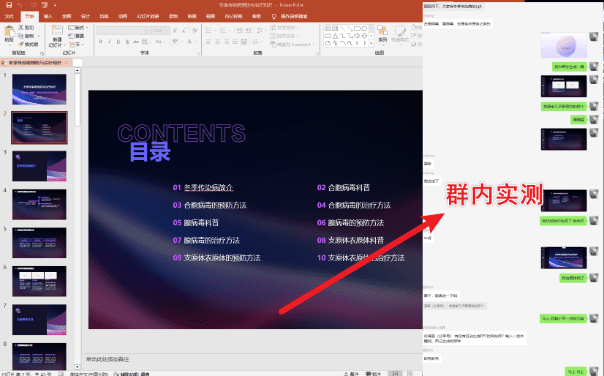Open the text highlight color swatch
The height and width of the screenshot is (376, 604).
point(176,42)
